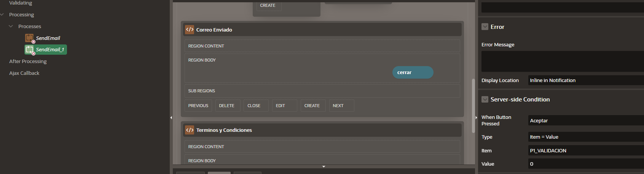Select the After Processing tree item
644x174 pixels.
[28, 62]
